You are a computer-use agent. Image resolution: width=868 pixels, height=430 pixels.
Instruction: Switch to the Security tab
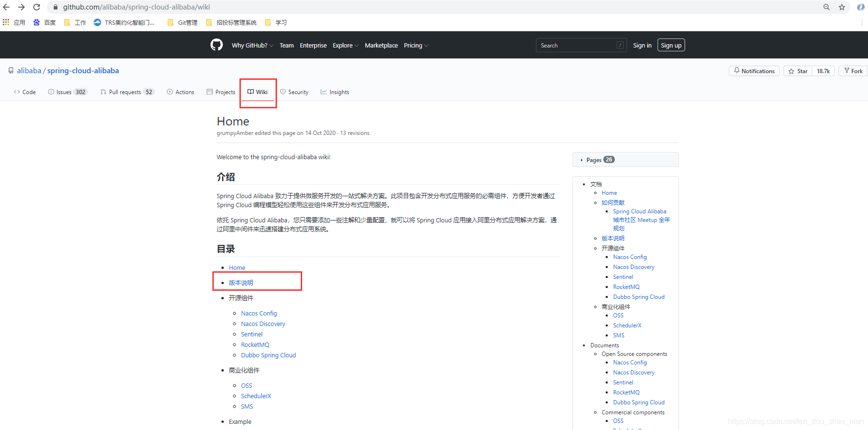click(294, 92)
